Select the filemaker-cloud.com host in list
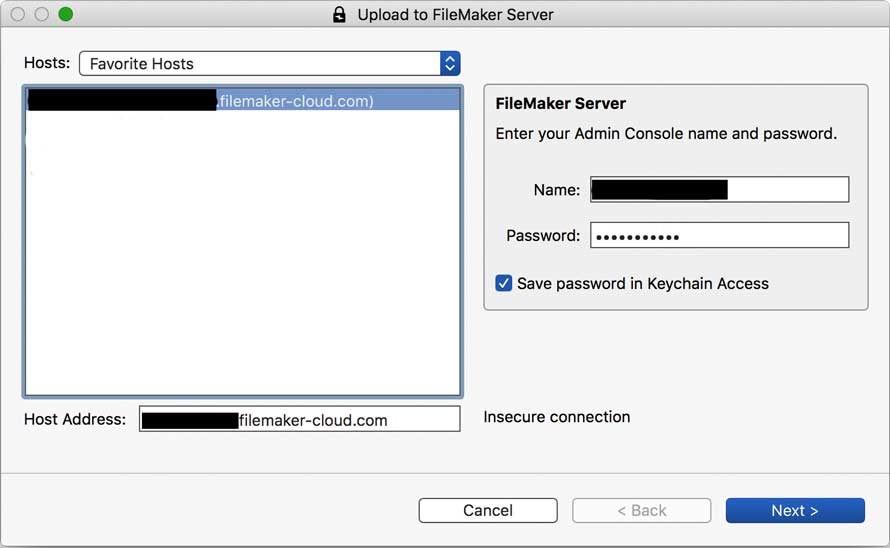The height and width of the screenshot is (548, 890). pos(242,101)
